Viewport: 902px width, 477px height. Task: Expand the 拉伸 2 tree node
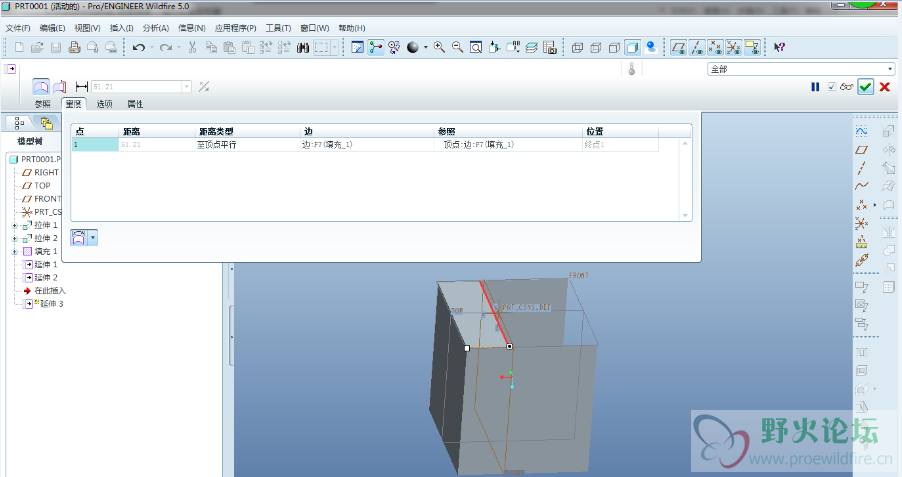click(14, 238)
